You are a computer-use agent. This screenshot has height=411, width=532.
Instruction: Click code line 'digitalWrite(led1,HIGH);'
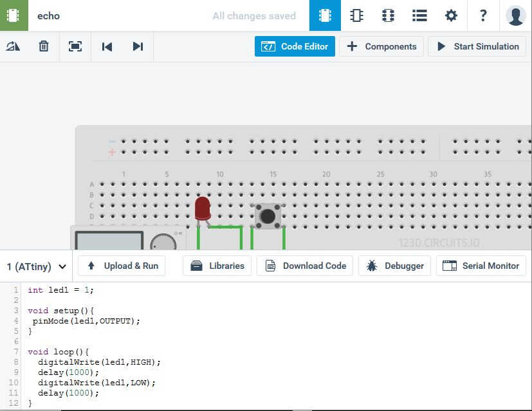coord(99,362)
